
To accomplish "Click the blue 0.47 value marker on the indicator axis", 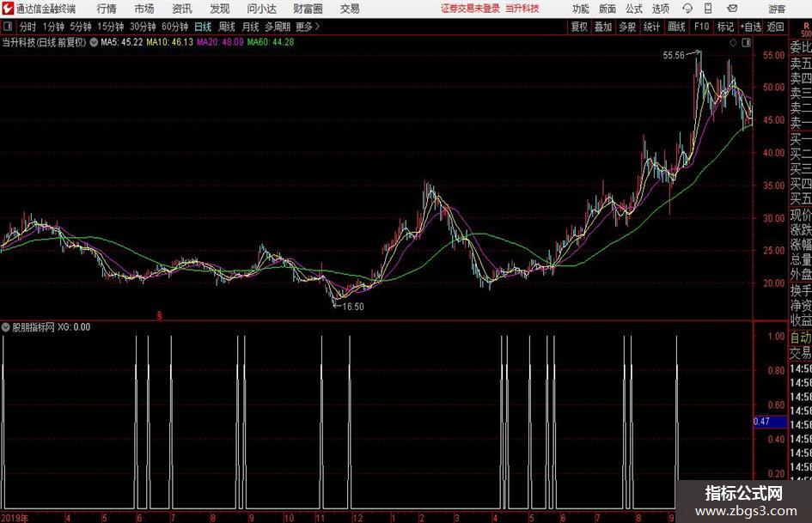I will pos(770,422).
